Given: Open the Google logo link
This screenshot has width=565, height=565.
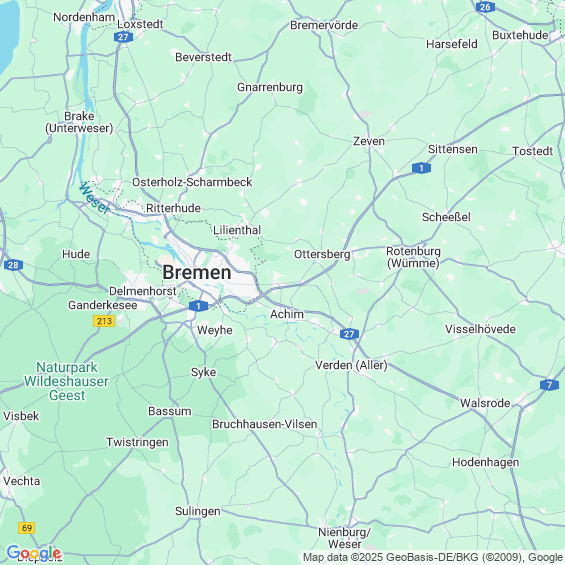Looking at the screenshot, I should pyautogui.click(x=34, y=553).
